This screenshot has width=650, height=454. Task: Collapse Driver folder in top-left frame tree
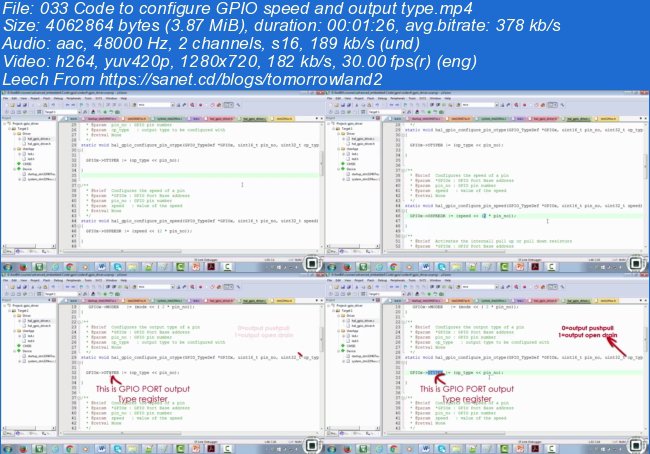(x=14, y=134)
